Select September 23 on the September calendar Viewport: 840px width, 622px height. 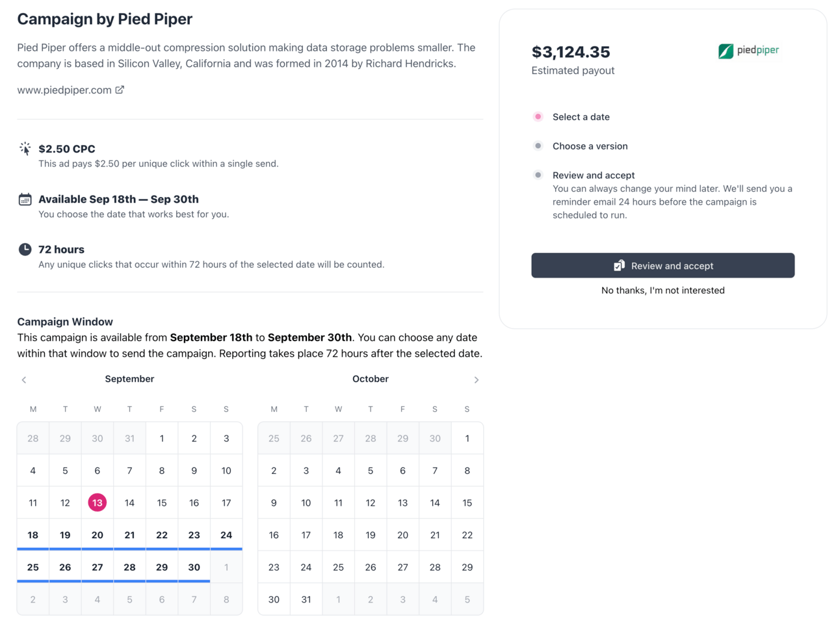tap(194, 535)
